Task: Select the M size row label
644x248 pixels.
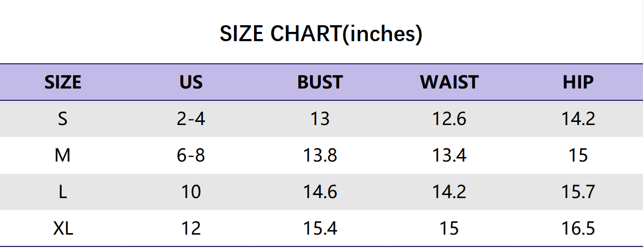Action: 63,155
